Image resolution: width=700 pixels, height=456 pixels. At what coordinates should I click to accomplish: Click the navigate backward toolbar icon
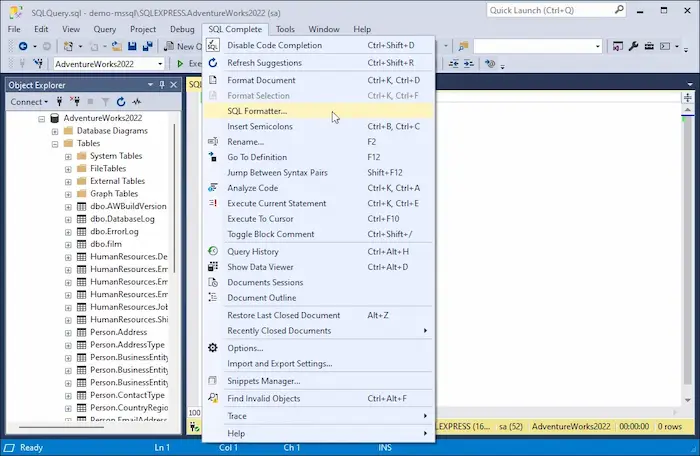point(23,46)
